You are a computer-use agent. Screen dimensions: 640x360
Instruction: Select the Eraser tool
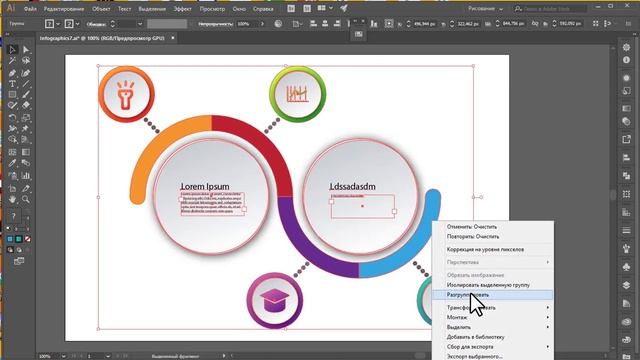click(26, 105)
